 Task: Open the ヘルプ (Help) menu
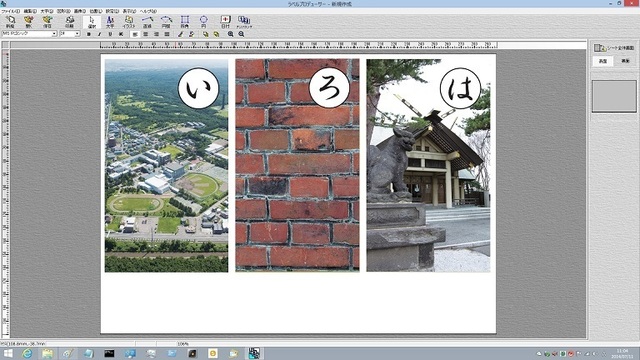[x=148, y=11]
